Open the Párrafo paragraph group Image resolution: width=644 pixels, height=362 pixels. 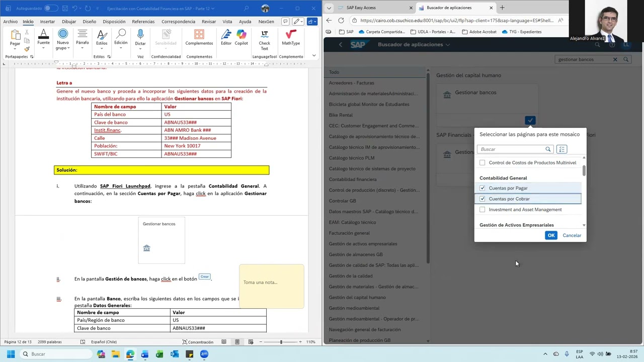(83, 38)
